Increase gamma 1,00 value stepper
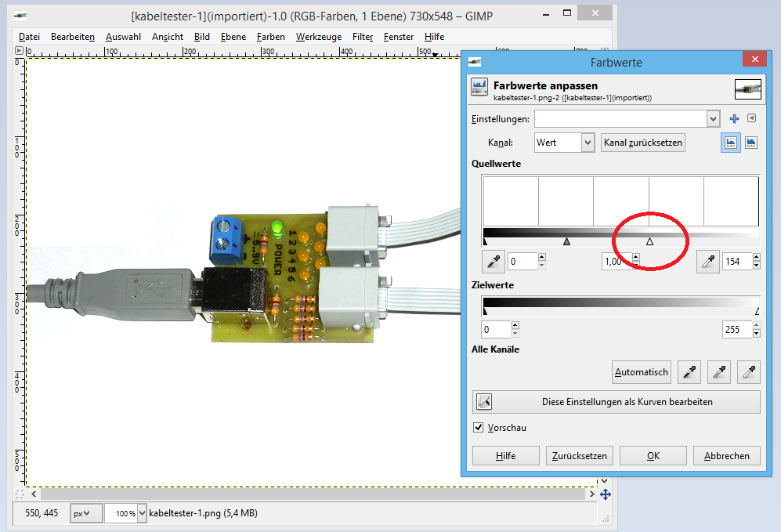 tap(635, 257)
